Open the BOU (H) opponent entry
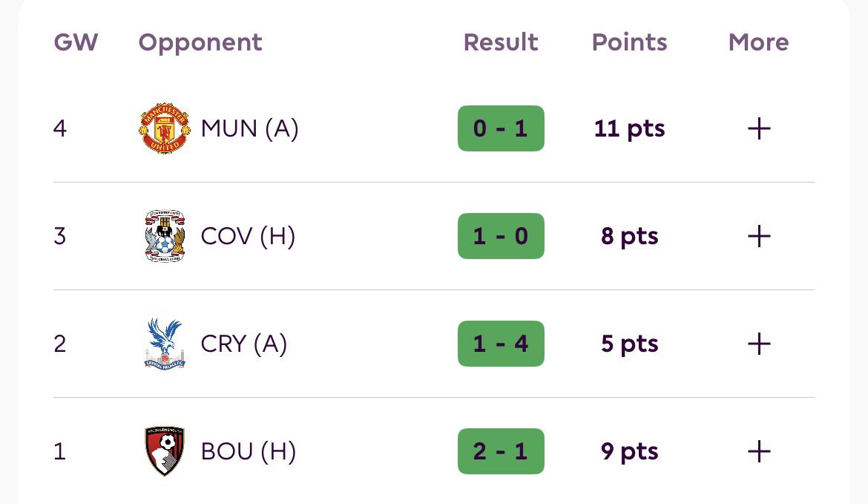The image size is (868, 504). [249, 451]
